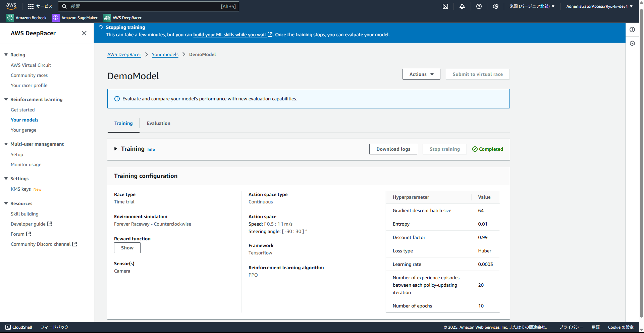This screenshot has width=644, height=333.
Task: Switch to the Training tab
Action: click(x=123, y=123)
